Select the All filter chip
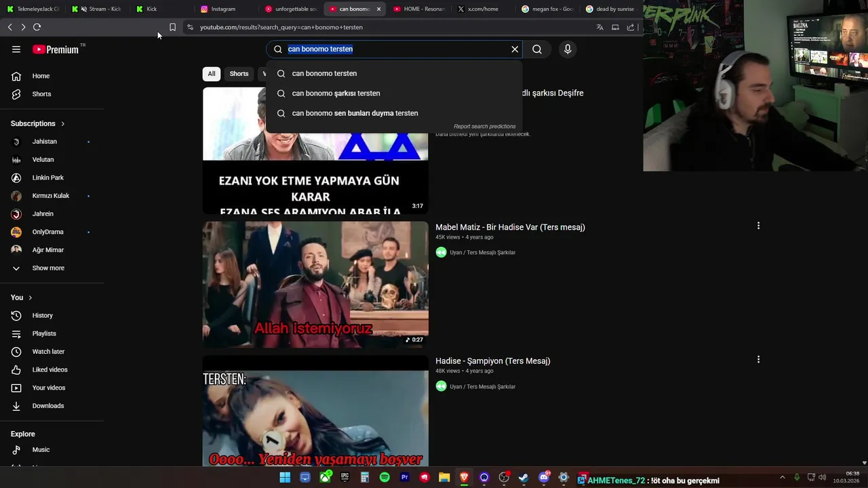Image resolution: width=868 pixels, height=488 pixels. 212,73
